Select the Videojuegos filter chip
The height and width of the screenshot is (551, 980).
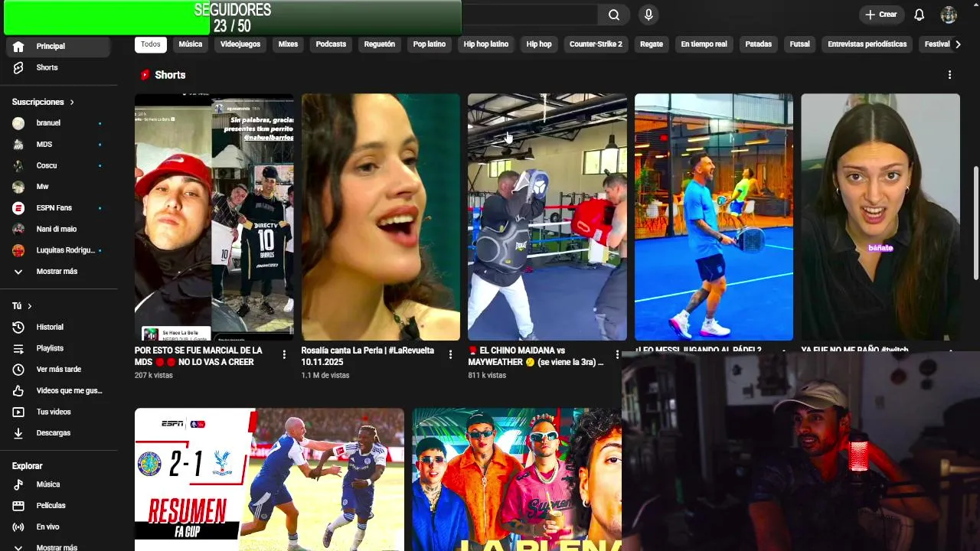[x=240, y=44]
